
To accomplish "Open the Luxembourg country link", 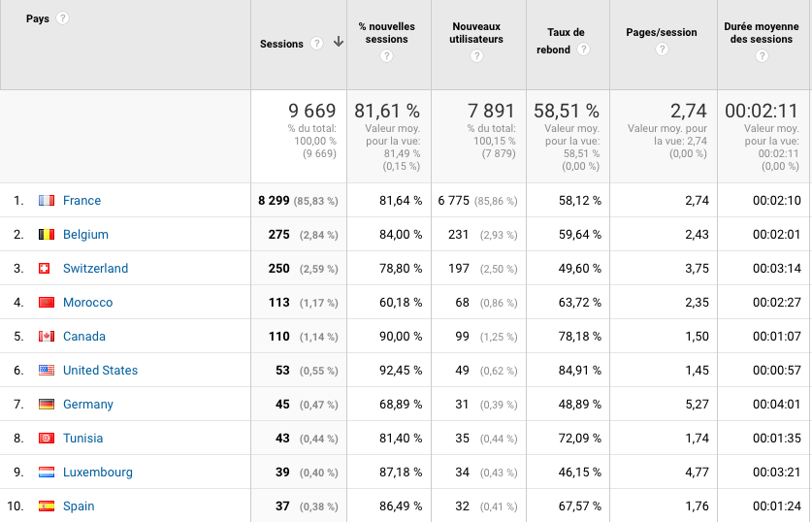I will pyautogui.click(x=98, y=473).
